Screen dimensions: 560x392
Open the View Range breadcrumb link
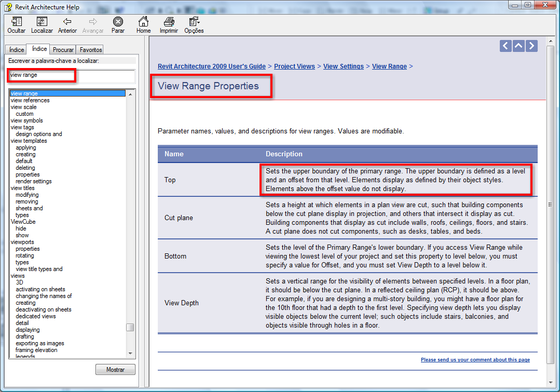point(389,66)
